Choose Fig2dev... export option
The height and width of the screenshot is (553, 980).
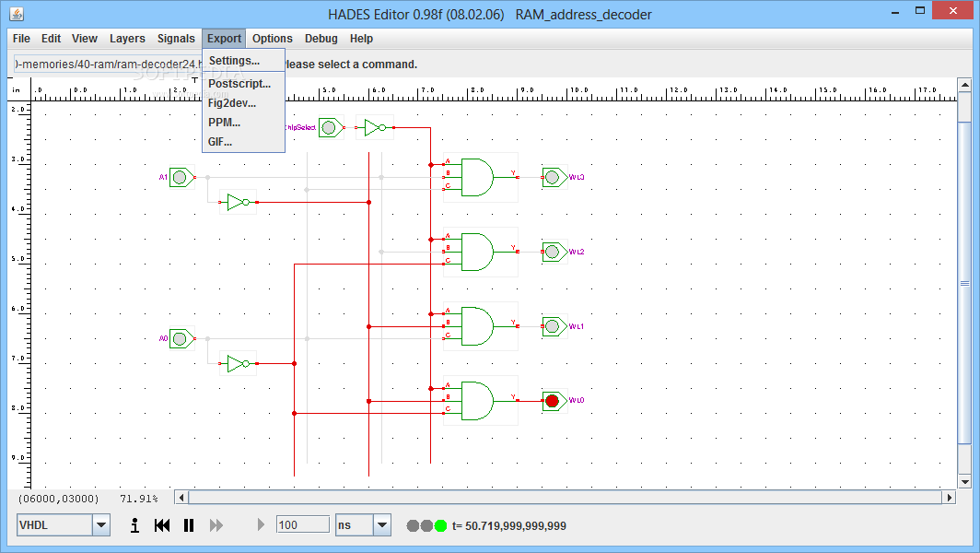tap(243, 103)
